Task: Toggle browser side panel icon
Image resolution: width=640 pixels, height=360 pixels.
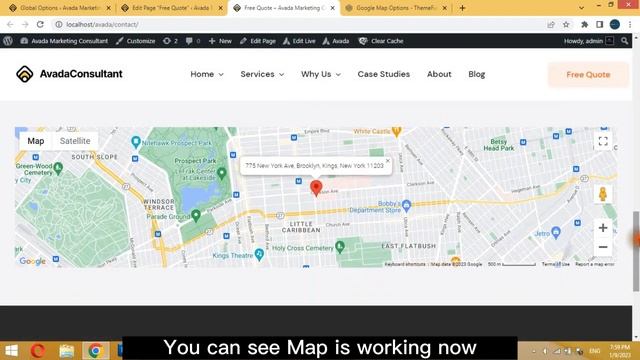Action: click(x=600, y=24)
